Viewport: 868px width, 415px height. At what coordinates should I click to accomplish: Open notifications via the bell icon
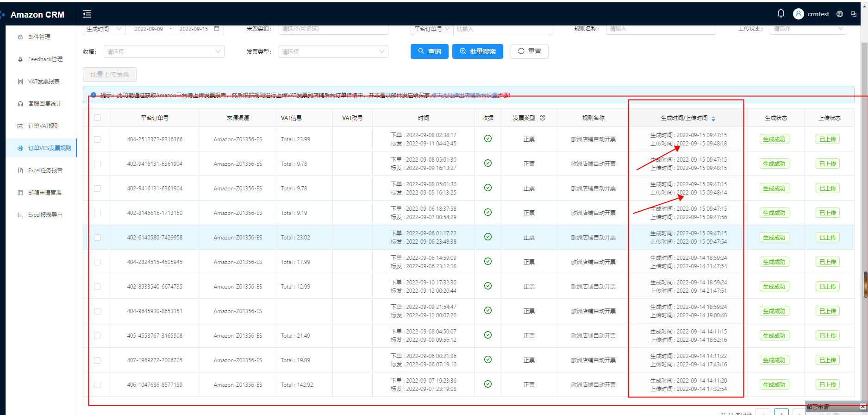(781, 13)
